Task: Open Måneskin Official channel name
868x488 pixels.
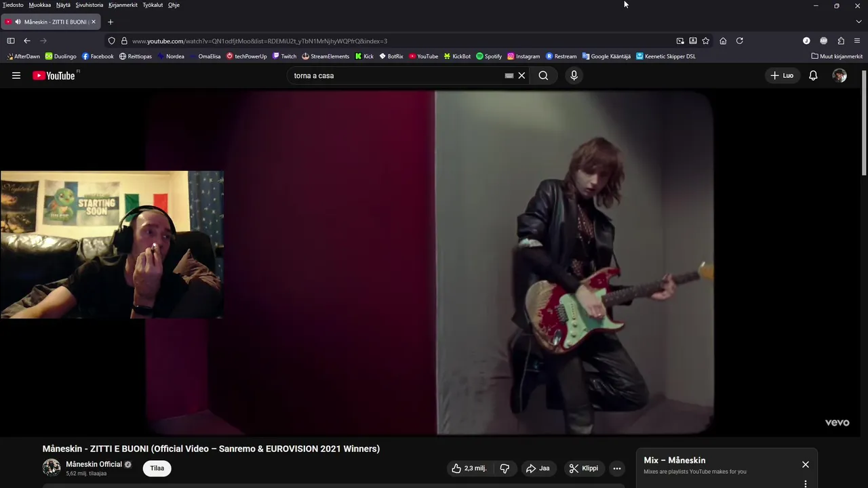Action: tap(94, 464)
